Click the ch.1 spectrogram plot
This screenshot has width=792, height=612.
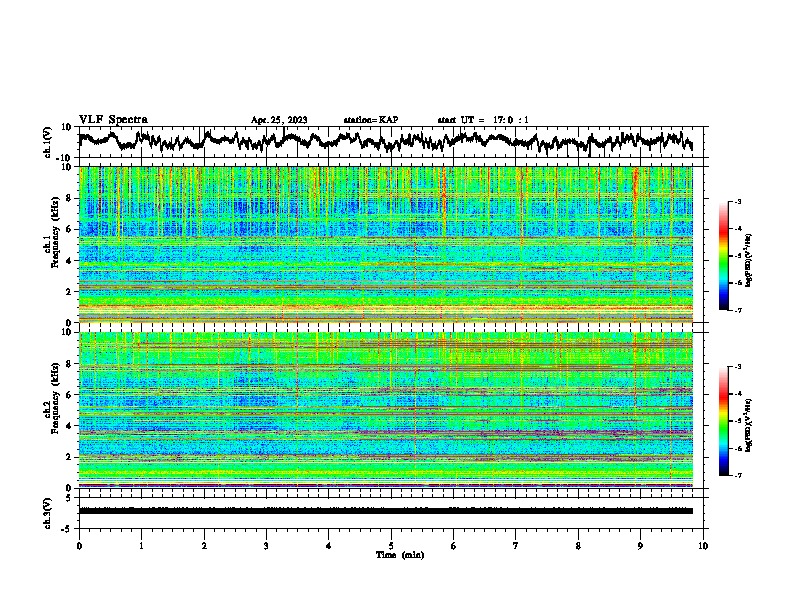click(385, 244)
